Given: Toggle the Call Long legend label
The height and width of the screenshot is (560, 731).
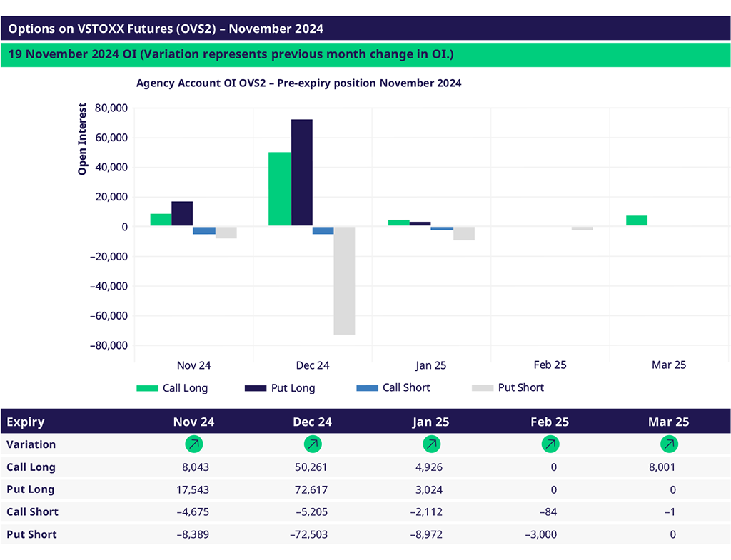Looking at the screenshot, I should tap(185, 388).
